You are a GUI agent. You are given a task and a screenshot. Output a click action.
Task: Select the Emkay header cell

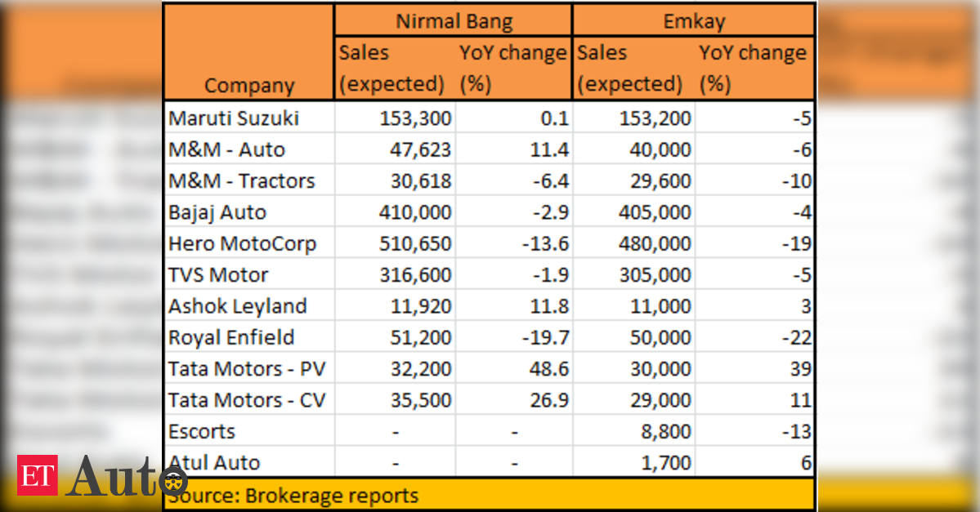click(x=694, y=21)
